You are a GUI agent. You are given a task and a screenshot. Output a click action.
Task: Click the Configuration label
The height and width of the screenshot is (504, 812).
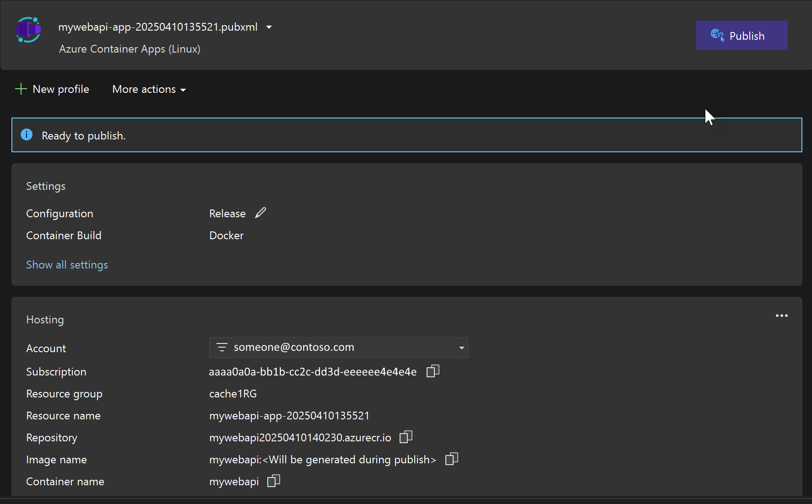pyautogui.click(x=60, y=214)
